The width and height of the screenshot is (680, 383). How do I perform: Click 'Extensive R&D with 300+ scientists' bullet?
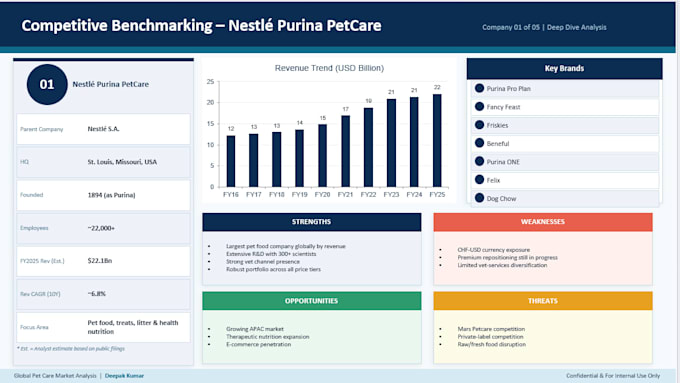coord(271,254)
